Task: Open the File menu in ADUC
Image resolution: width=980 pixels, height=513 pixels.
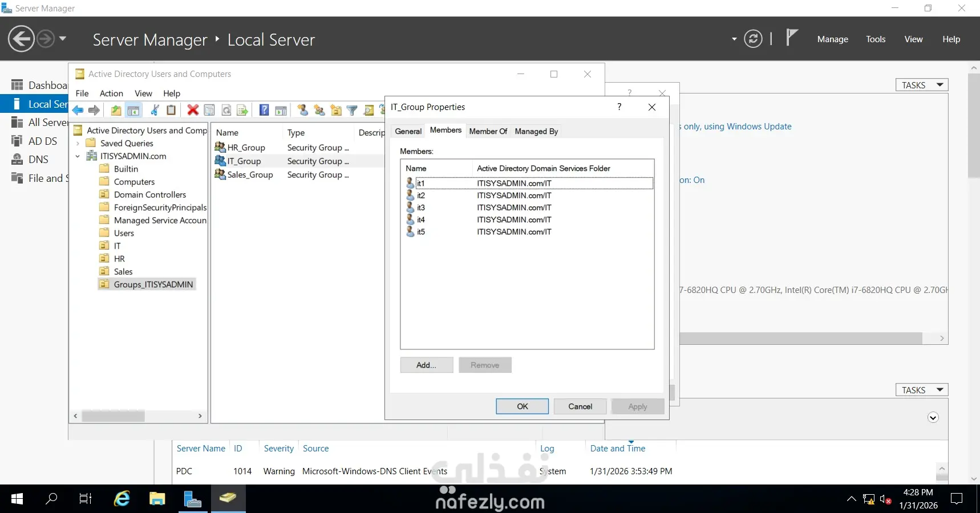Action: [x=82, y=93]
